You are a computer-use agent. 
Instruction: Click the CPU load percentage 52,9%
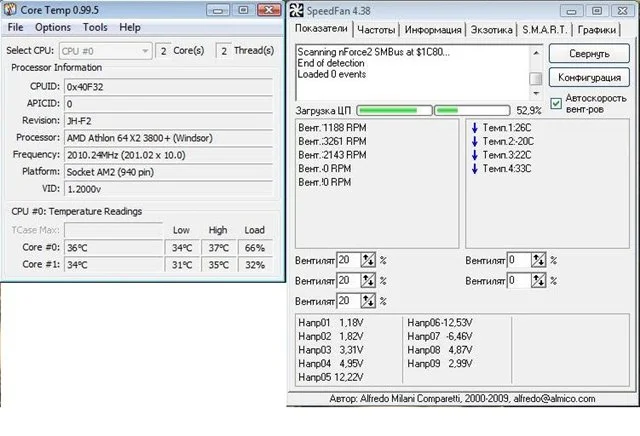[x=529, y=111]
